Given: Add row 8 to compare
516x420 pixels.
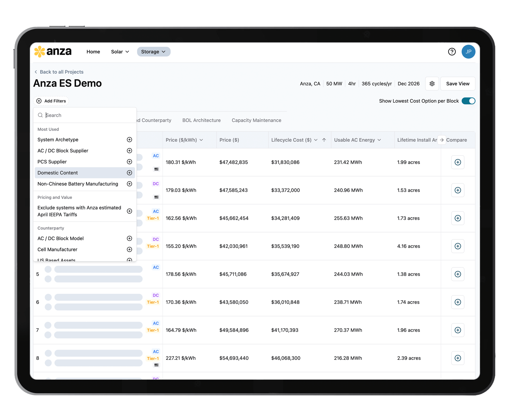Looking at the screenshot, I should [x=458, y=358].
